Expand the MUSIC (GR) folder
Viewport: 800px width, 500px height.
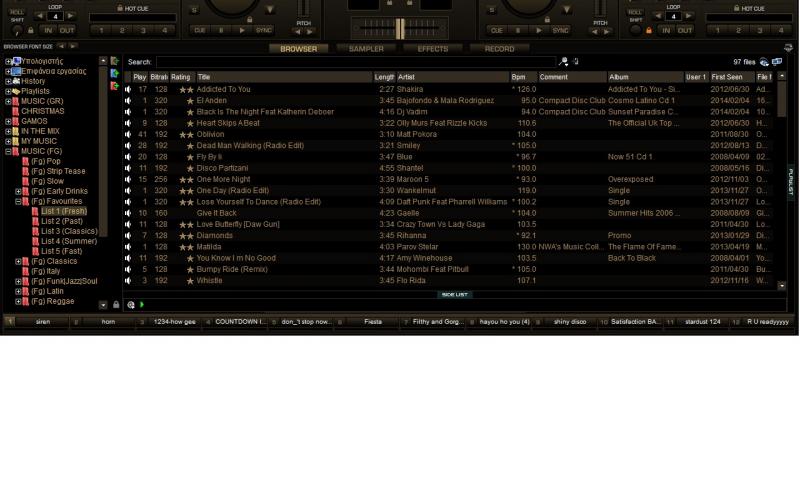click(8, 101)
